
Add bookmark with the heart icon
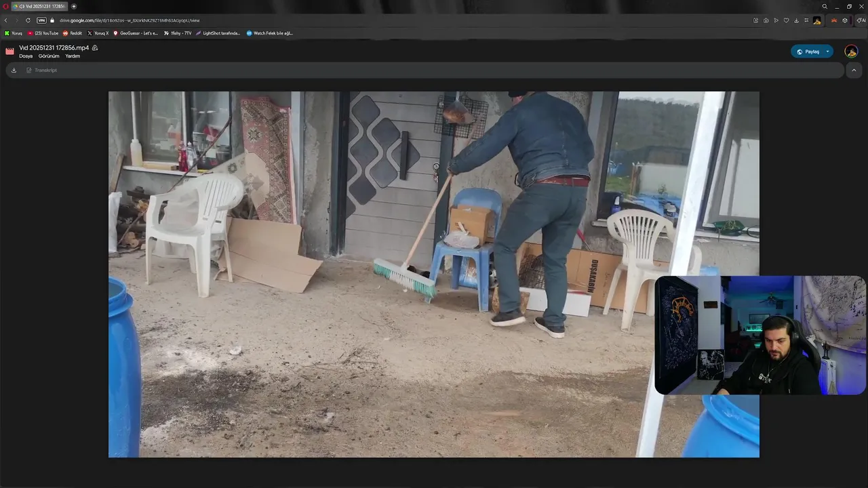pyautogui.click(x=787, y=20)
